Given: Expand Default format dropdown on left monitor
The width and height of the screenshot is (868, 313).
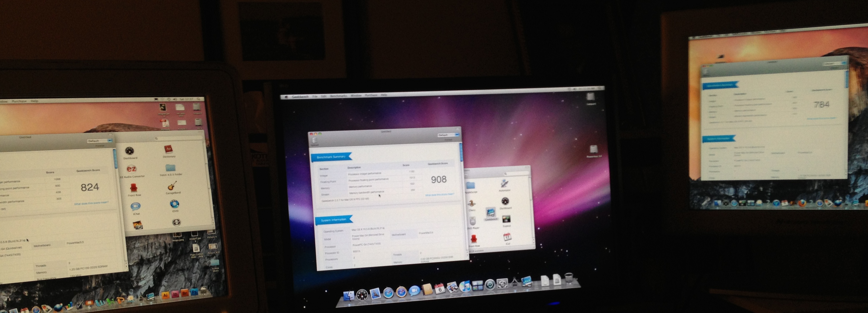Looking at the screenshot, I should click(99, 141).
